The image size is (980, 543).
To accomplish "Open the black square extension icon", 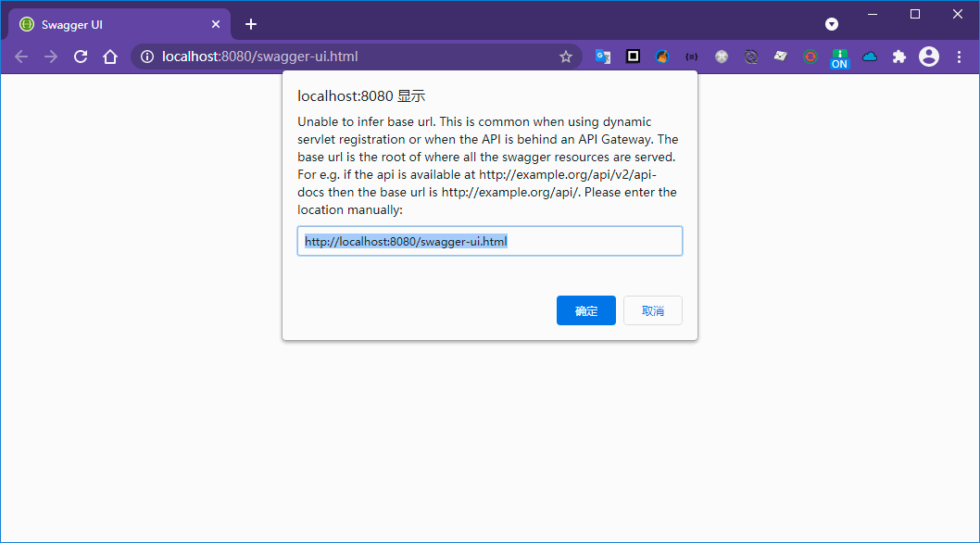I will click(633, 57).
